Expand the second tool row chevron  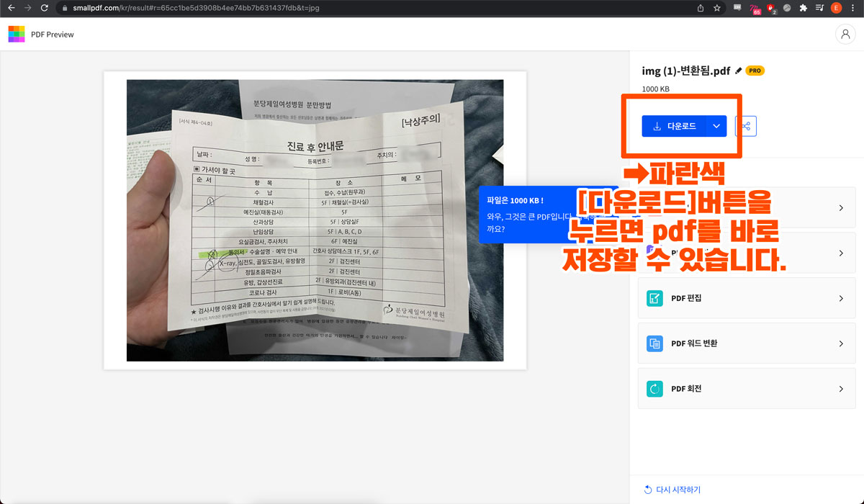click(841, 253)
